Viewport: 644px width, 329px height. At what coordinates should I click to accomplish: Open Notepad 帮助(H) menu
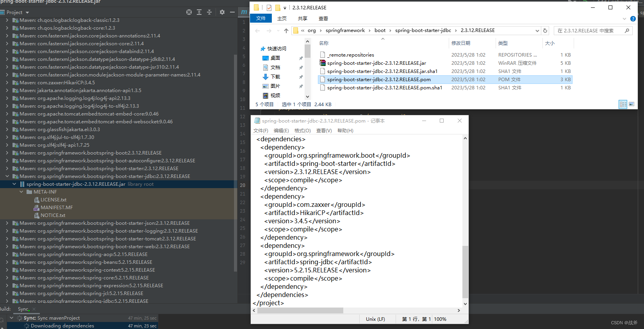345,131
